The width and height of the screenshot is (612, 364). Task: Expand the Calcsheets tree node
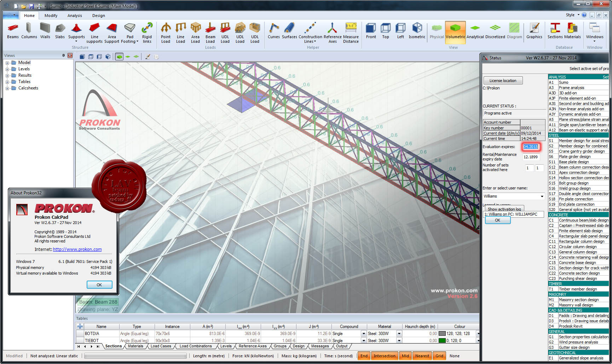point(7,88)
